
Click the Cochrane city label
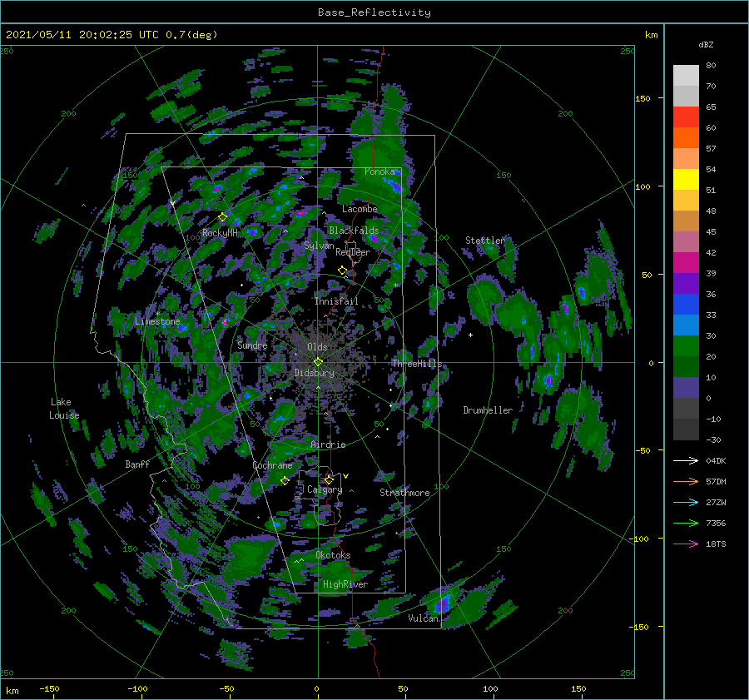click(272, 465)
